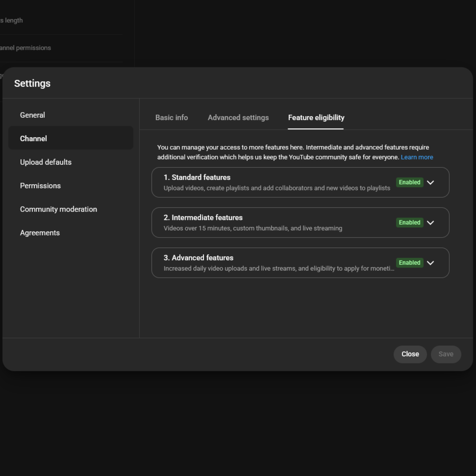Click the Intermediate features title
476x476 pixels.
[x=203, y=217]
